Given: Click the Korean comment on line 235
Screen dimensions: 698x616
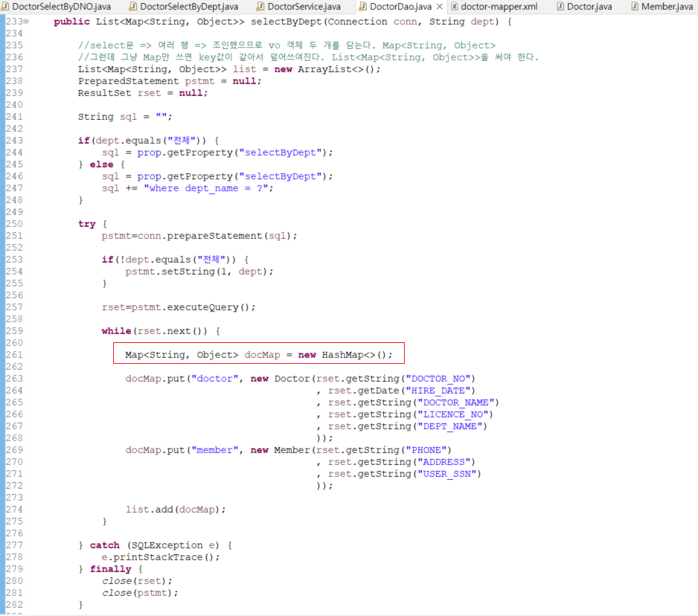Looking at the screenshot, I should pyautogui.click(x=286, y=45).
